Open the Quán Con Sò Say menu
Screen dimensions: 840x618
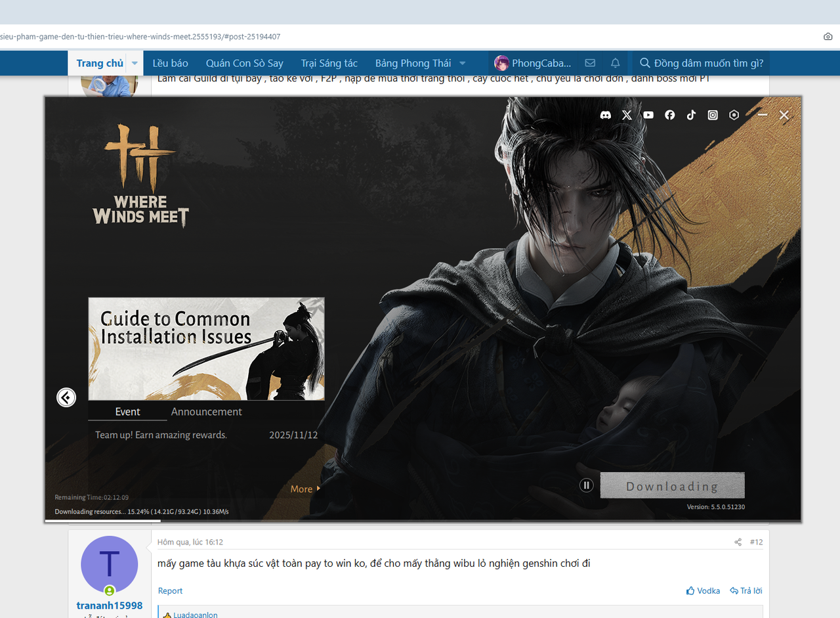coord(244,62)
